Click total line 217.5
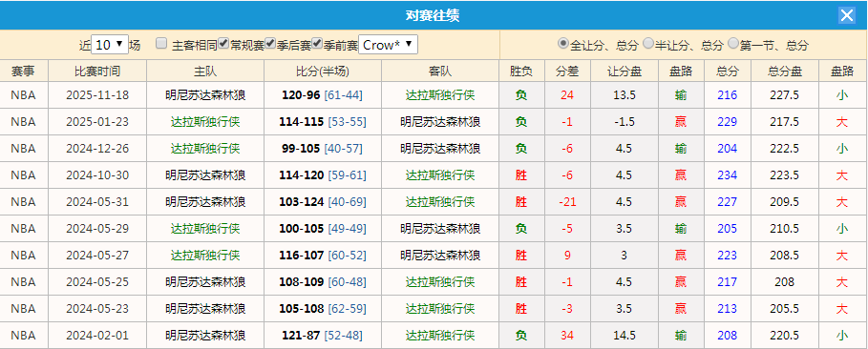868x349 pixels. 785,122
